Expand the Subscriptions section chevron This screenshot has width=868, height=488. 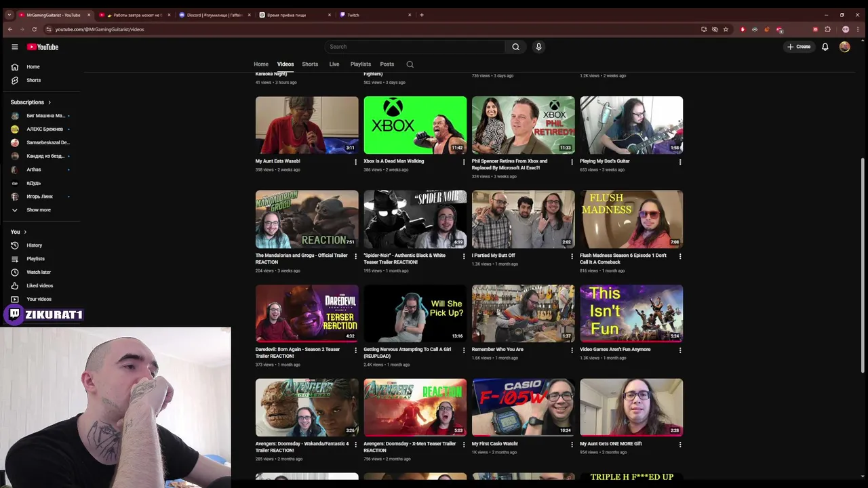49,102
